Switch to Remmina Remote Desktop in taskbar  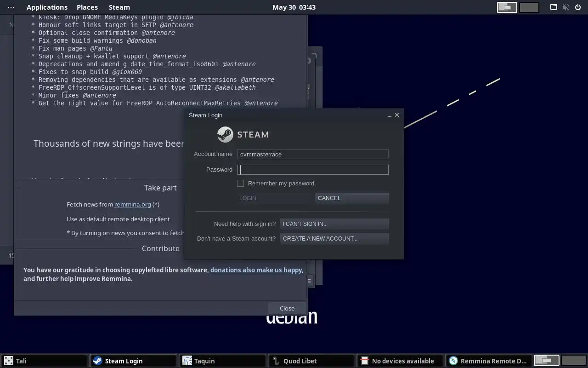tap(490, 361)
